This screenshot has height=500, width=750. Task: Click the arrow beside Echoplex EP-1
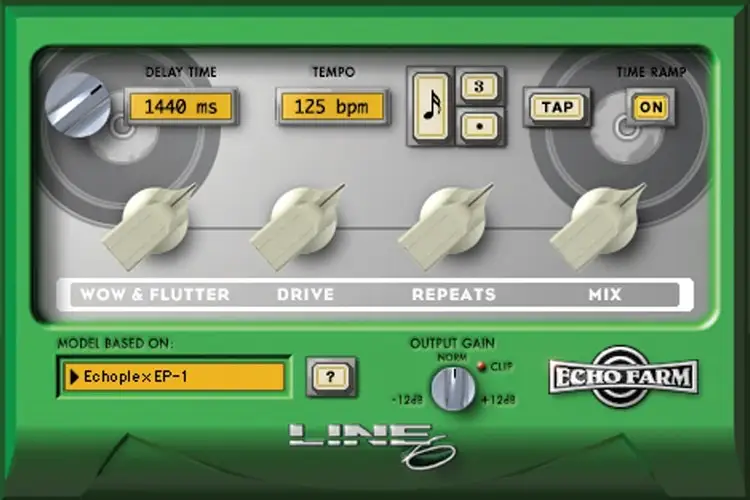(74, 377)
